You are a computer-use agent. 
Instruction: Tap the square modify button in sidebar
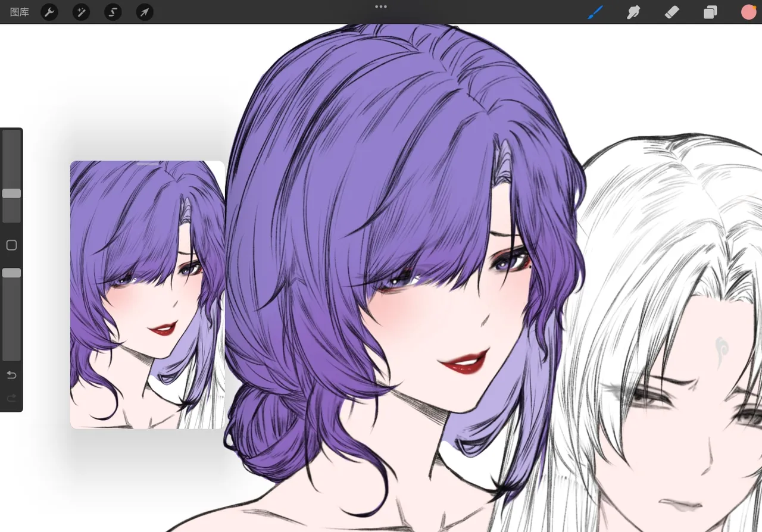[x=11, y=245]
